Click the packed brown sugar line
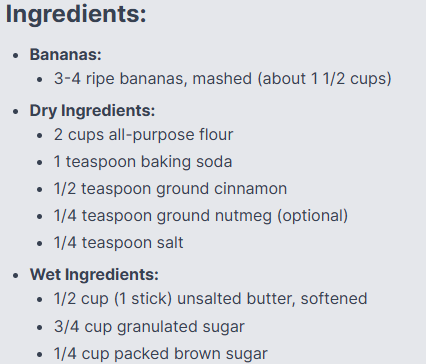The image size is (426, 364). (x=161, y=354)
